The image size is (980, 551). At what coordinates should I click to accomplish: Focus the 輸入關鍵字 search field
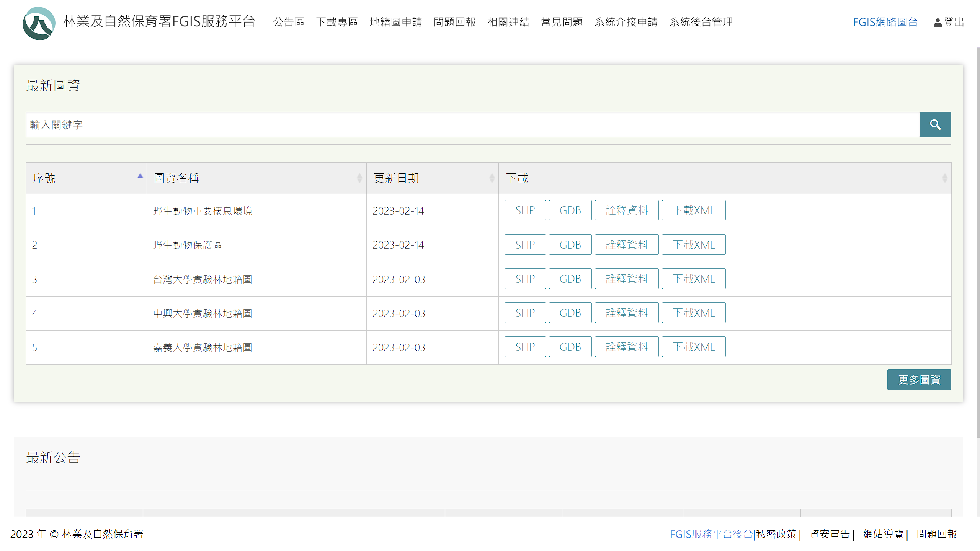(472, 124)
